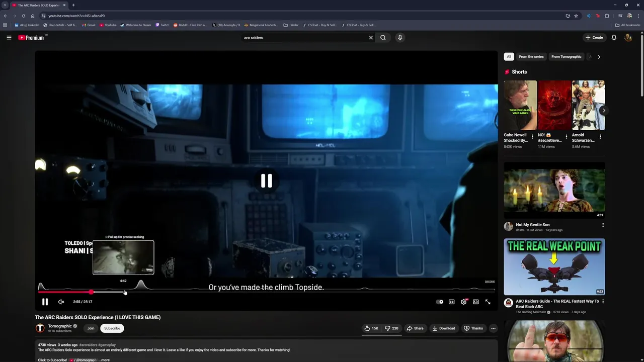Open Welcome to Steam bookmark
644x362 pixels.
click(x=136, y=25)
